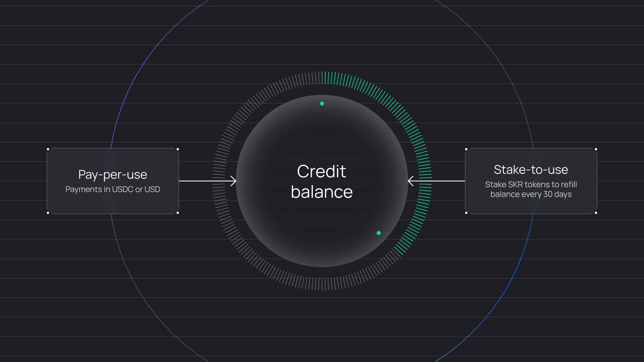Click the Pay-per-use heading
Screen dimensions: 644x362
(113, 175)
